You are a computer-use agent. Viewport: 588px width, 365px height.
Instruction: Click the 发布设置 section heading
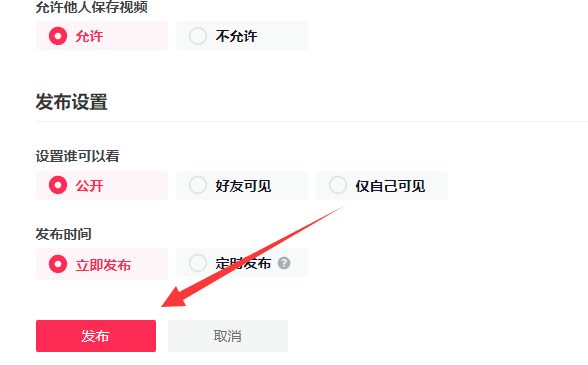tap(72, 102)
